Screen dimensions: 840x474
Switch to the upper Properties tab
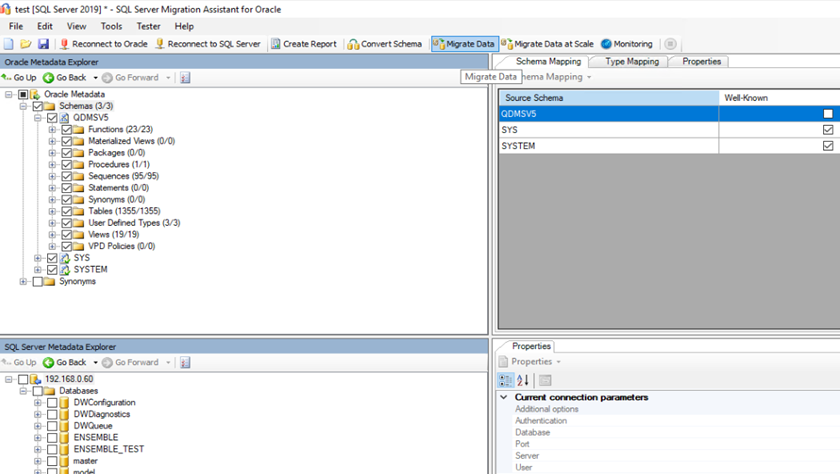tap(701, 62)
